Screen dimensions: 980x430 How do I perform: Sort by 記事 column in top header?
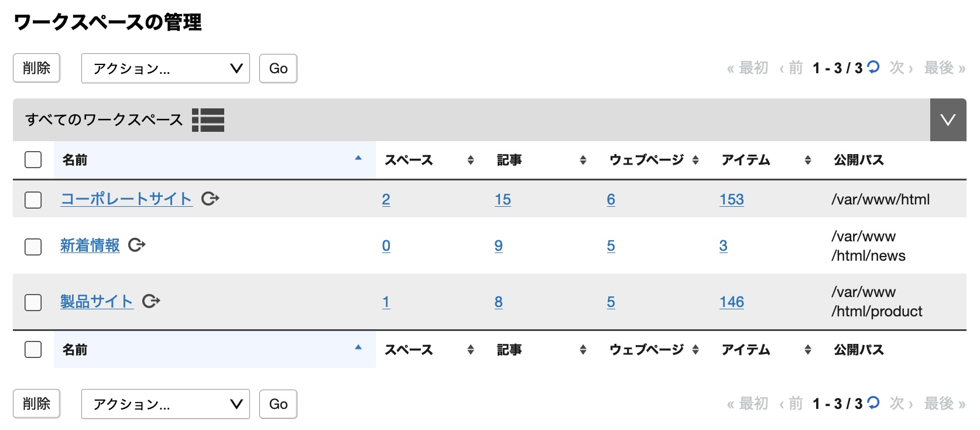point(542,160)
